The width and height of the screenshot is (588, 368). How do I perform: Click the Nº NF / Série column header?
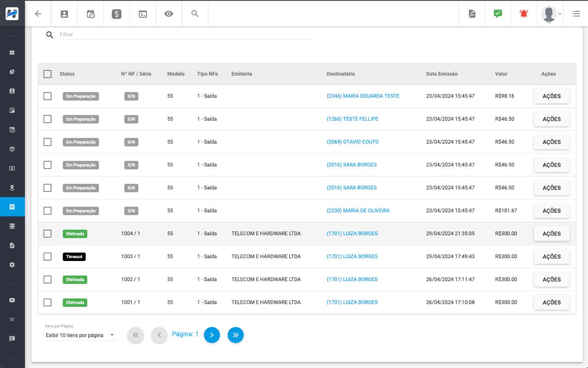coord(136,74)
